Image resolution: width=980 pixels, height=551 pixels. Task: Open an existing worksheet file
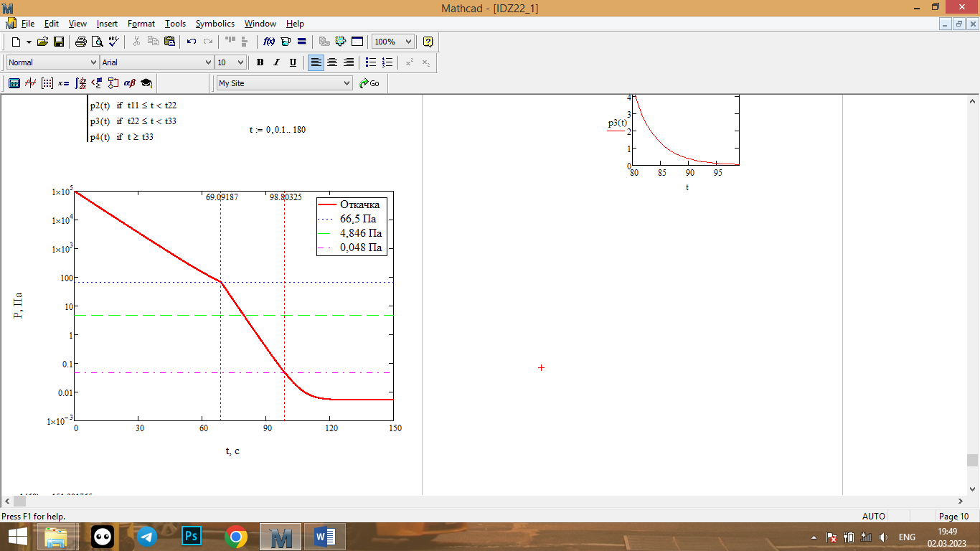[42, 42]
